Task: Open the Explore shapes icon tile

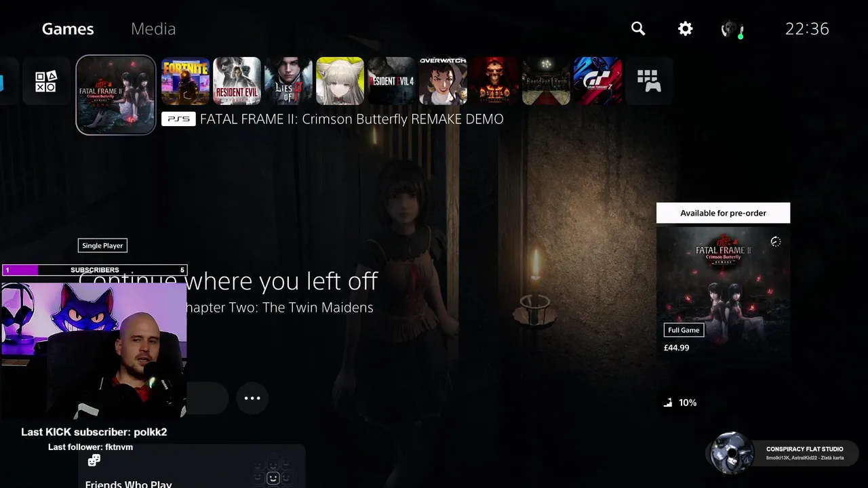Action: (46, 81)
